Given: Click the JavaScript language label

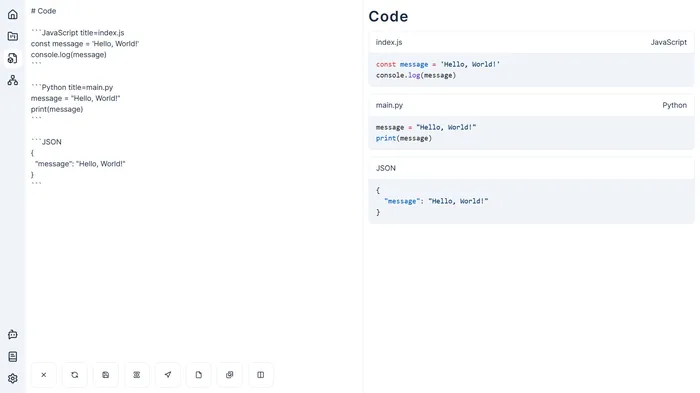Looking at the screenshot, I should coord(668,42).
